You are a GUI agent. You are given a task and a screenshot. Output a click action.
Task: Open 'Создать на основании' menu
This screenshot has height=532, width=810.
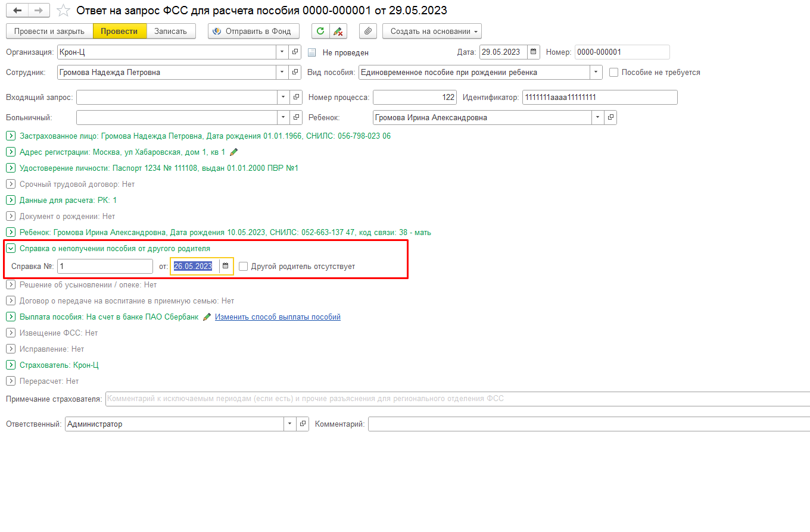(432, 32)
